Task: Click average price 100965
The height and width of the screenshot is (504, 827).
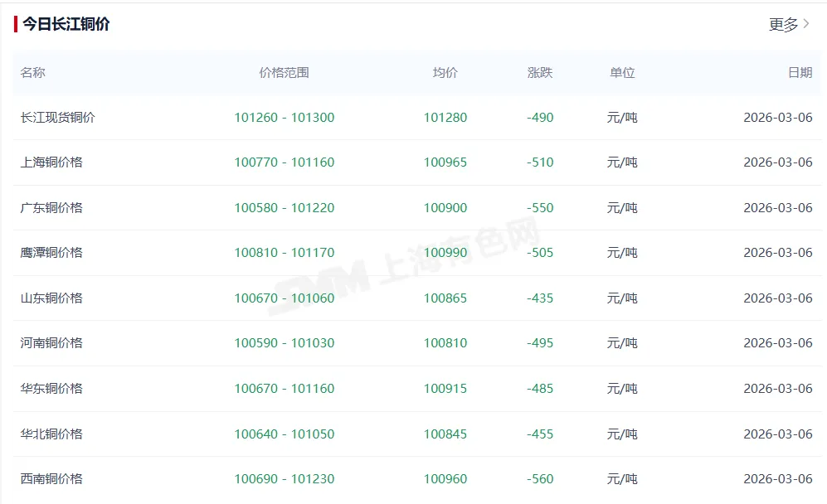Action: pyautogui.click(x=445, y=162)
